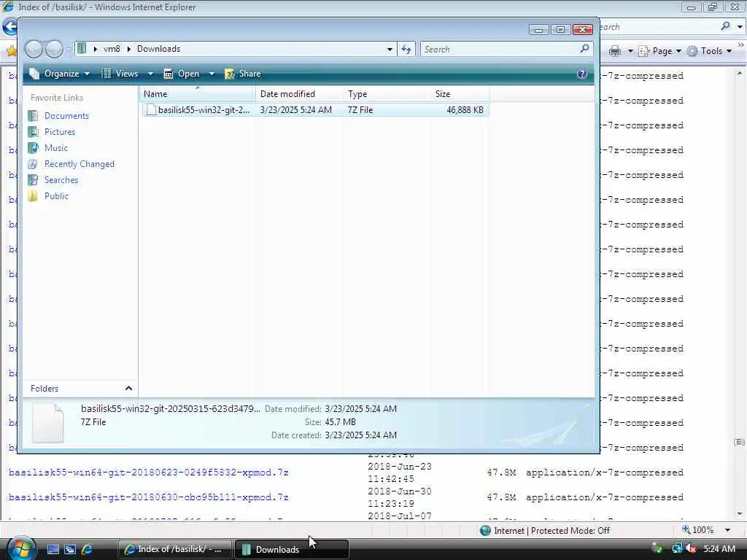Image resolution: width=747 pixels, height=560 pixels.
Task: Expand the Folders pane chevron
Action: coord(128,389)
